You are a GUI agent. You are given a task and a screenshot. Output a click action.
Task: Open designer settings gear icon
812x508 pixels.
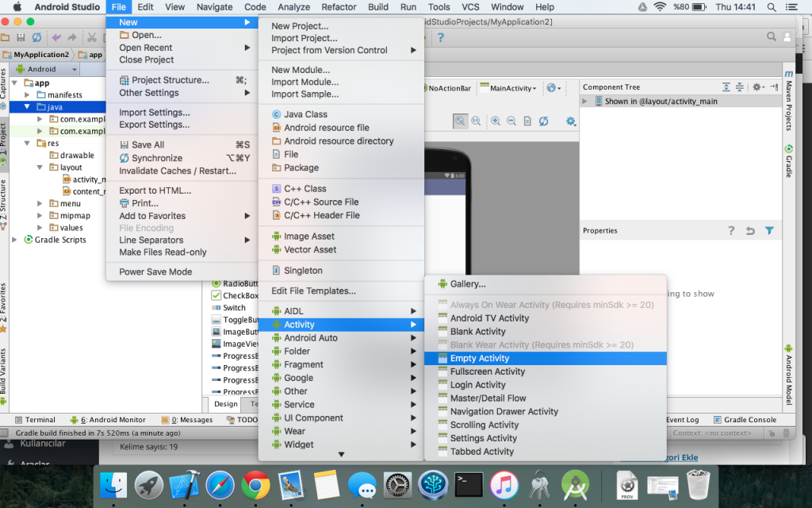pos(571,121)
